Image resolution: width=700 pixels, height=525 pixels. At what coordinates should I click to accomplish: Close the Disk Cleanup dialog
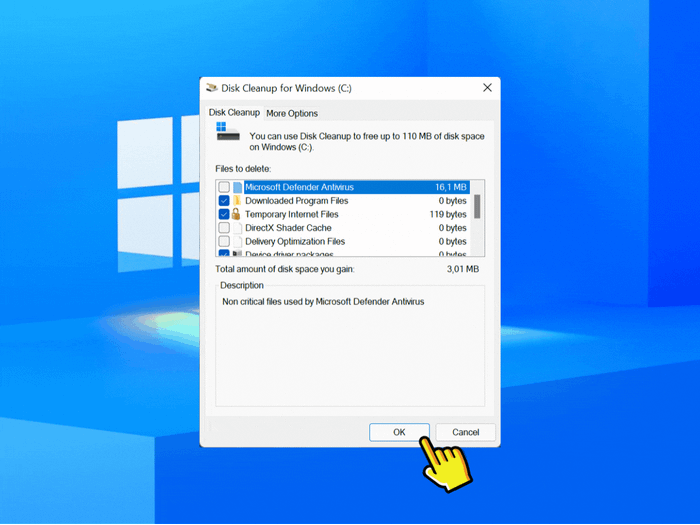(488, 88)
